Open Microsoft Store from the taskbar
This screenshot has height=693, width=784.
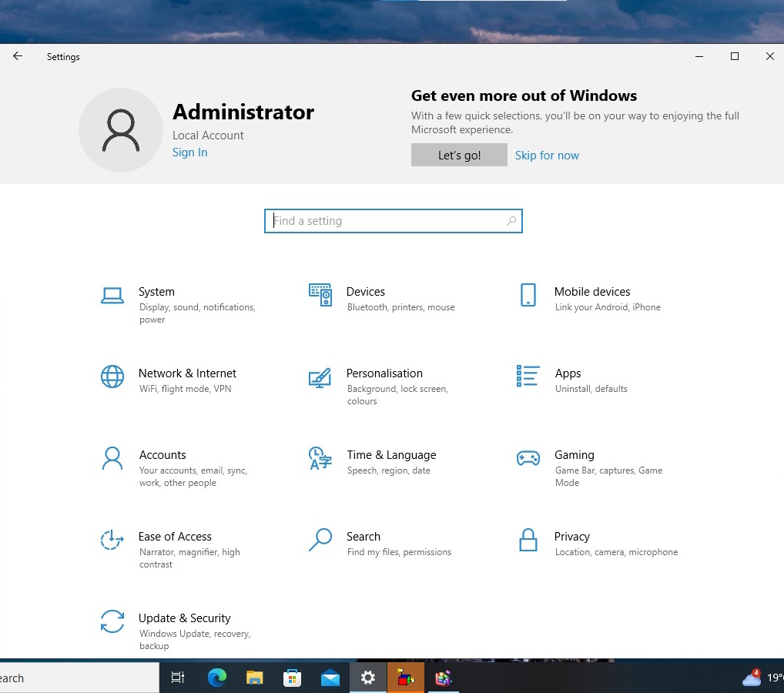[292, 678]
